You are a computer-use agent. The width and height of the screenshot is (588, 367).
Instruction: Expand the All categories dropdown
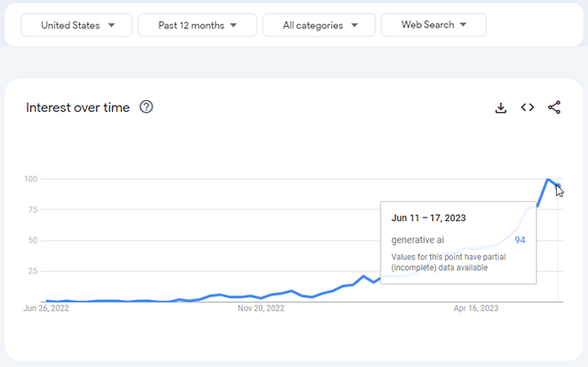click(x=318, y=25)
